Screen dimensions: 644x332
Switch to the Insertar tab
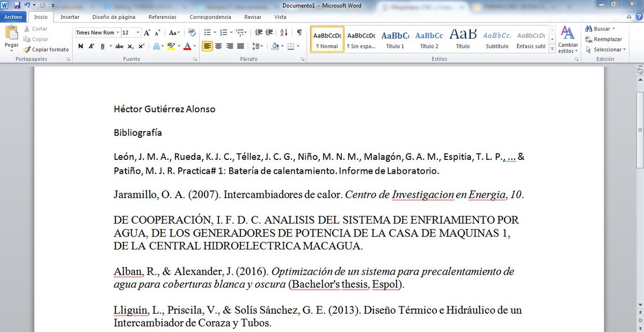tap(70, 17)
